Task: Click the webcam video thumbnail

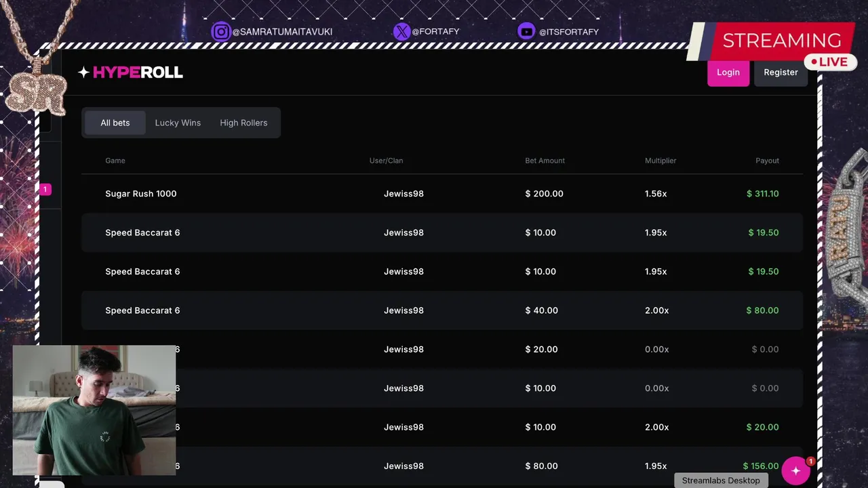Action: coord(94,410)
